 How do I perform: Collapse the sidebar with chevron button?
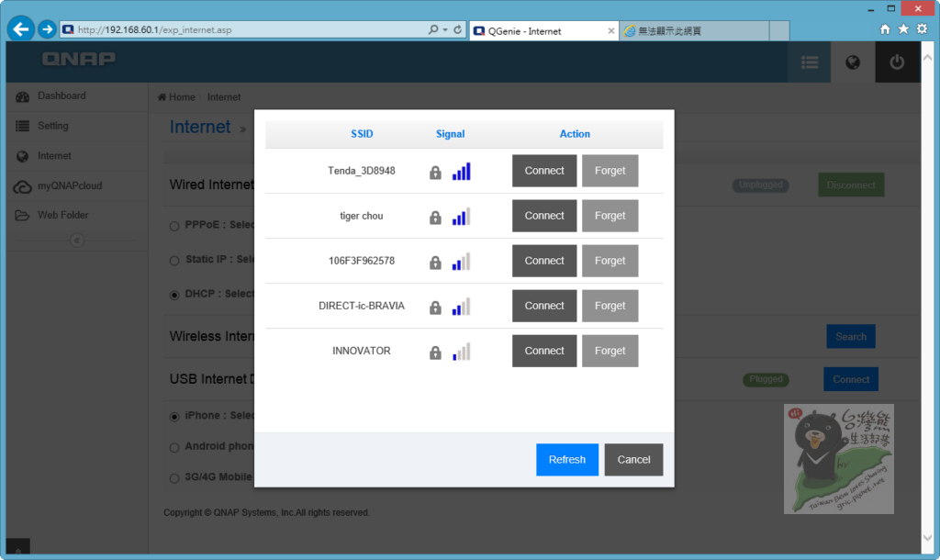77,241
